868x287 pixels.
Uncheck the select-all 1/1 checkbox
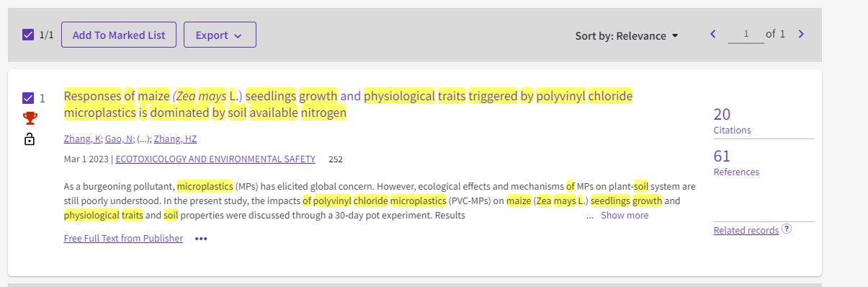(x=28, y=35)
